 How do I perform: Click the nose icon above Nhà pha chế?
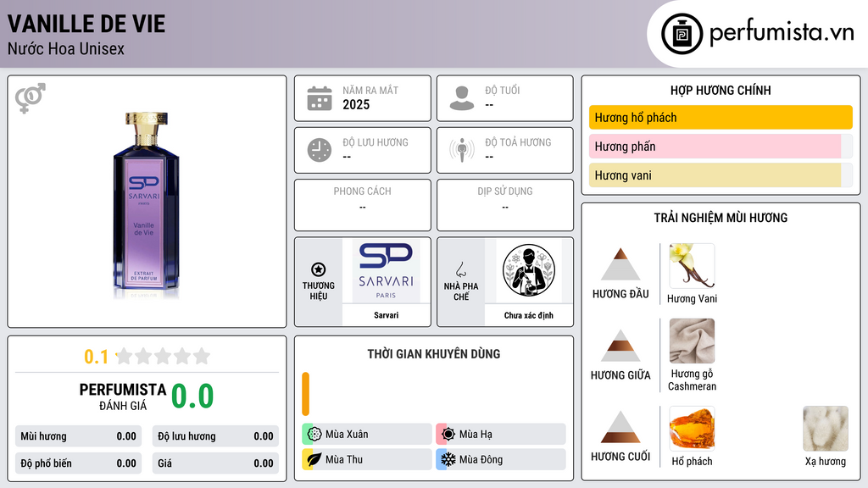tap(460, 269)
